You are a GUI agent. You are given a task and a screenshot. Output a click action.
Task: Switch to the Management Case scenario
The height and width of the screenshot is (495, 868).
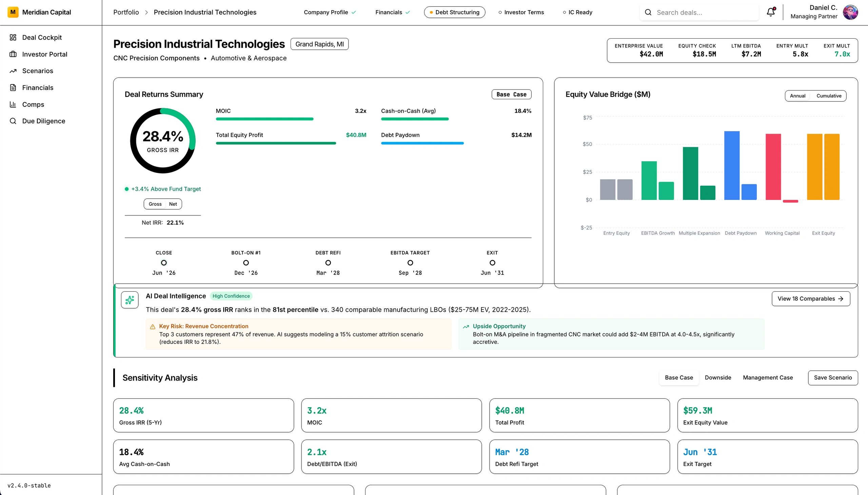click(768, 378)
